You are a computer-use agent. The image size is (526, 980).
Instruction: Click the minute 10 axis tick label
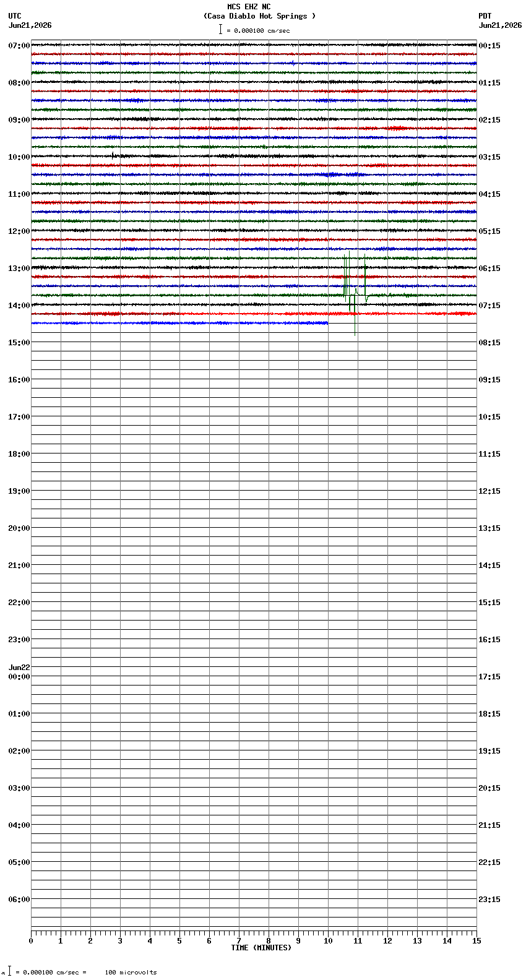[x=328, y=941]
